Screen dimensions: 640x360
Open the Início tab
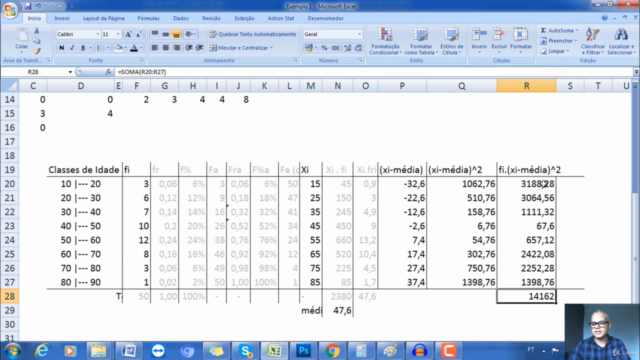point(34,18)
